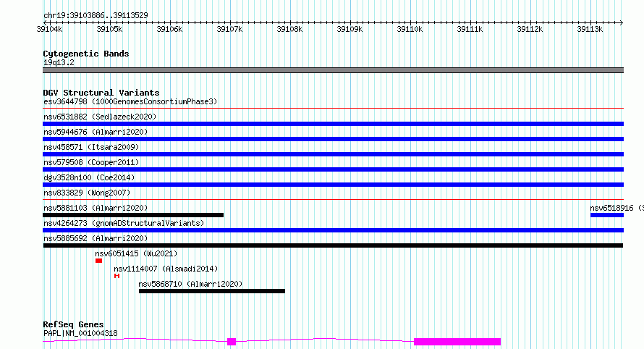Click the 39106k ruler tick label

click(169, 29)
